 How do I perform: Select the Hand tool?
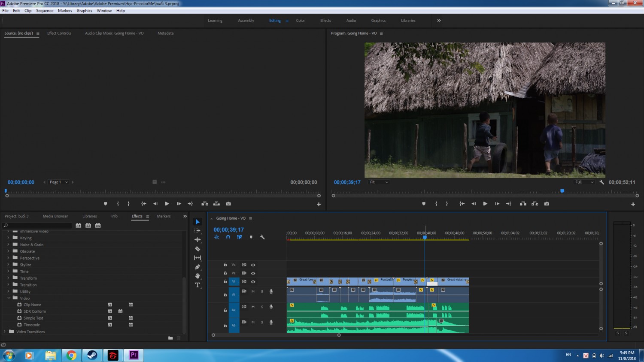coord(197,276)
